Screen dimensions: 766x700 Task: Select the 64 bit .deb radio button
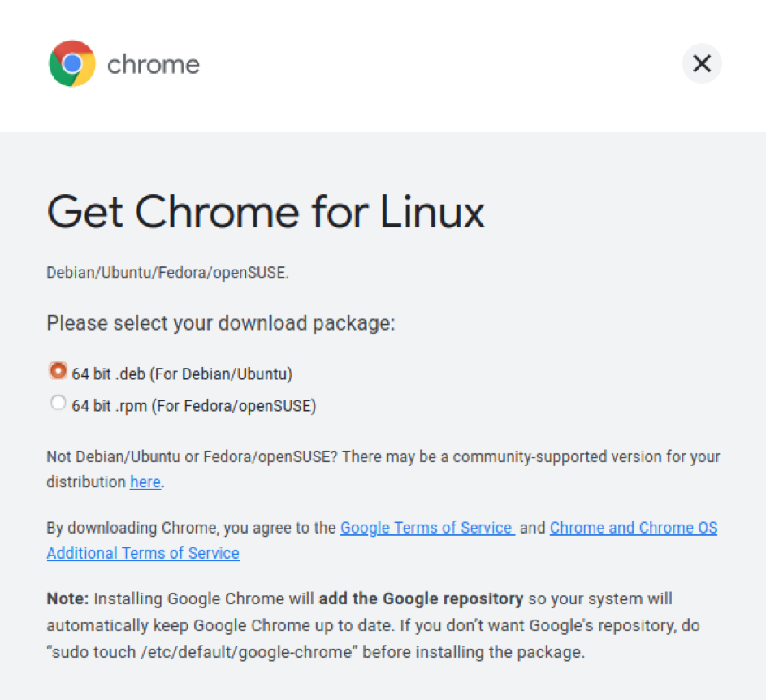point(58,371)
